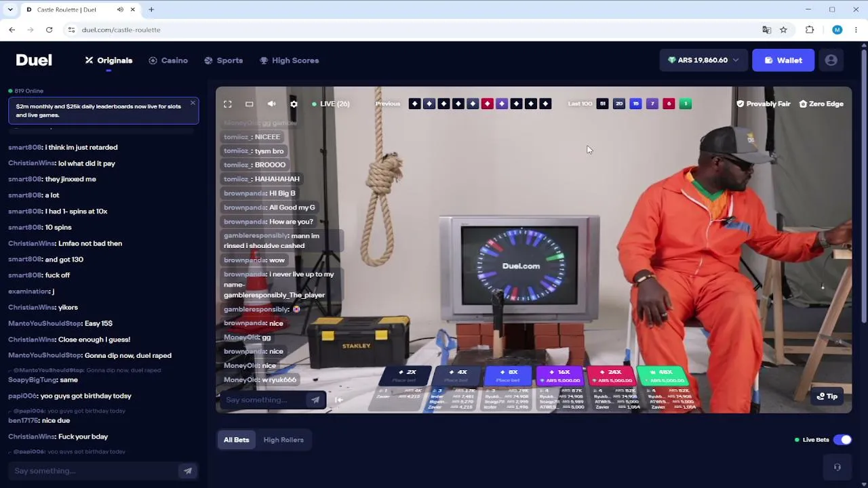Open stream settings gear icon
This screenshot has height=488, width=868.
(x=294, y=104)
